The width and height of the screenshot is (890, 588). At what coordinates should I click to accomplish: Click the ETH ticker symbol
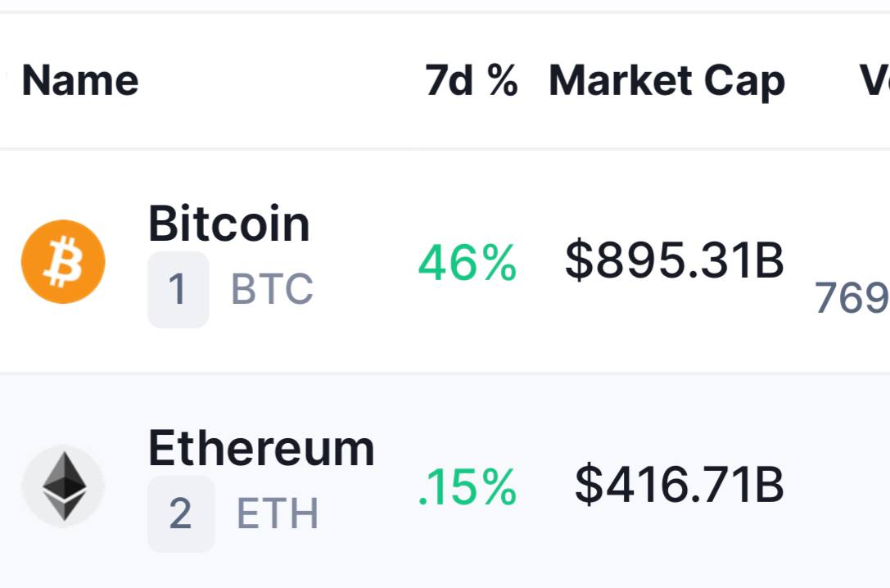pyautogui.click(x=278, y=513)
